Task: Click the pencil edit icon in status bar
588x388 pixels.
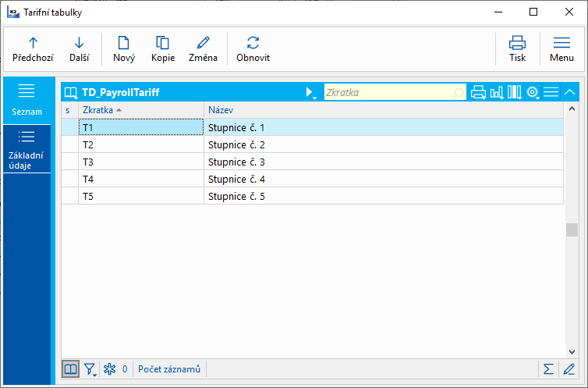Action: [569, 369]
